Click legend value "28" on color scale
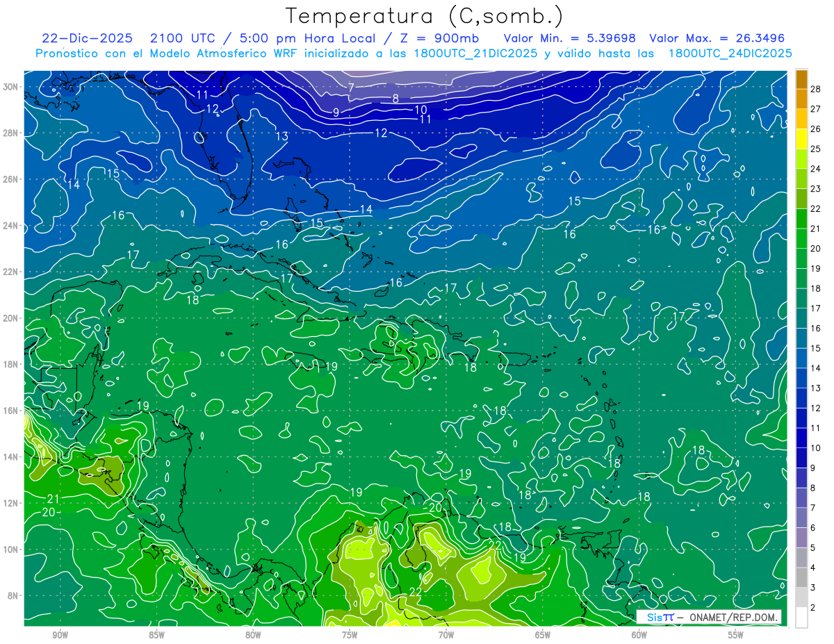This screenshot has width=834, height=644. tap(816, 88)
